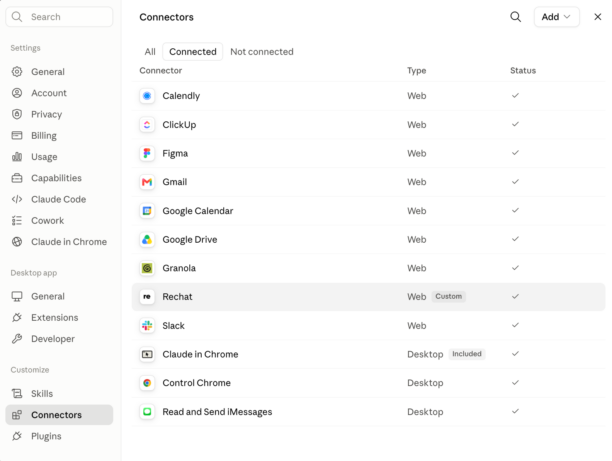Click the Included badge on Claude in Chrome
This screenshot has height=461, width=612.
pos(467,354)
